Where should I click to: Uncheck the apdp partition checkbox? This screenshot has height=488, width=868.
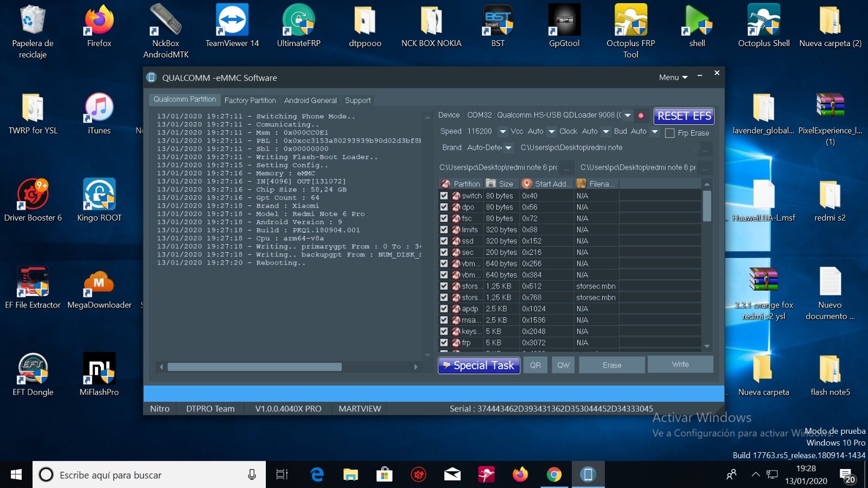[x=444, y=309]
